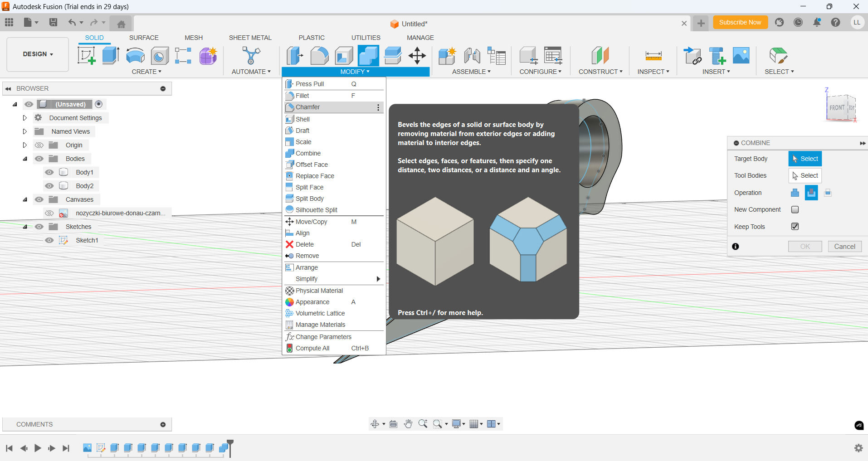Select the Revolve tool icon
The height and width of the screenshot is (461, 868).
point(135,56)
